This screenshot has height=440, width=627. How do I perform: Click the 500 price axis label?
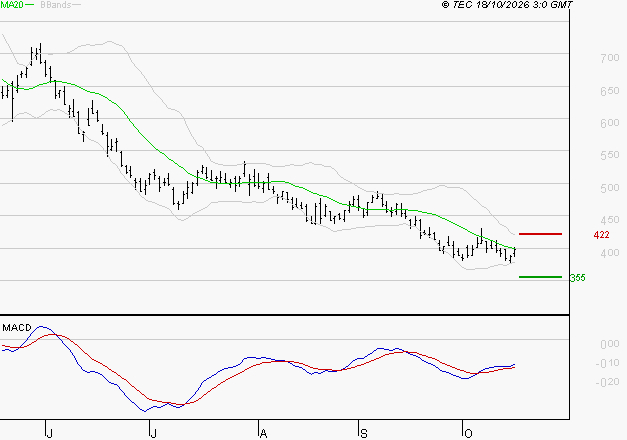610,188
